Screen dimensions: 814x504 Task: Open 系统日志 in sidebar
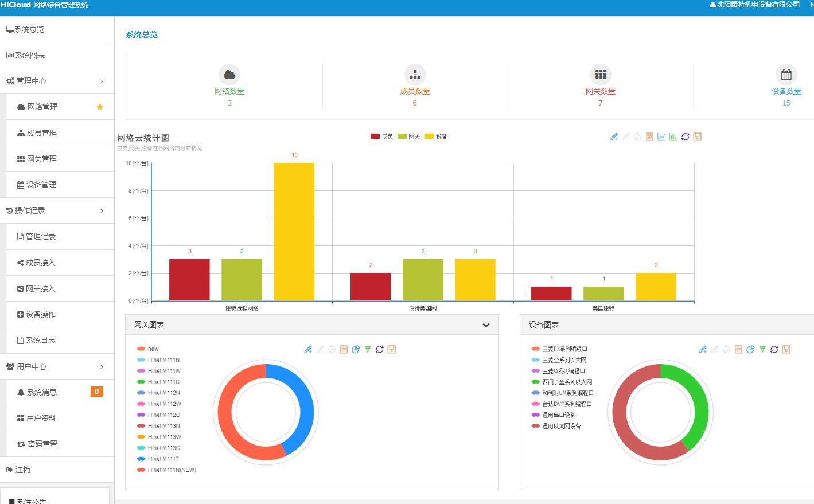click(x=60, y=340)
